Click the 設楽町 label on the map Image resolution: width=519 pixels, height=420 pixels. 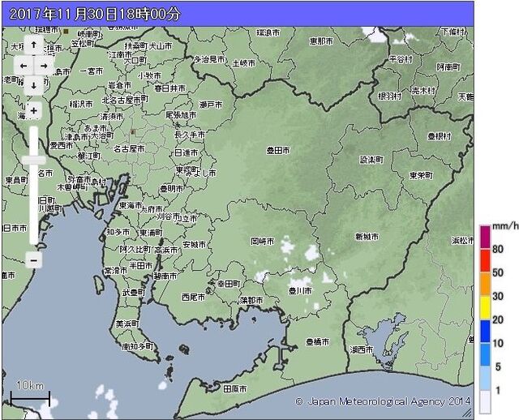(x=371, y=161)
